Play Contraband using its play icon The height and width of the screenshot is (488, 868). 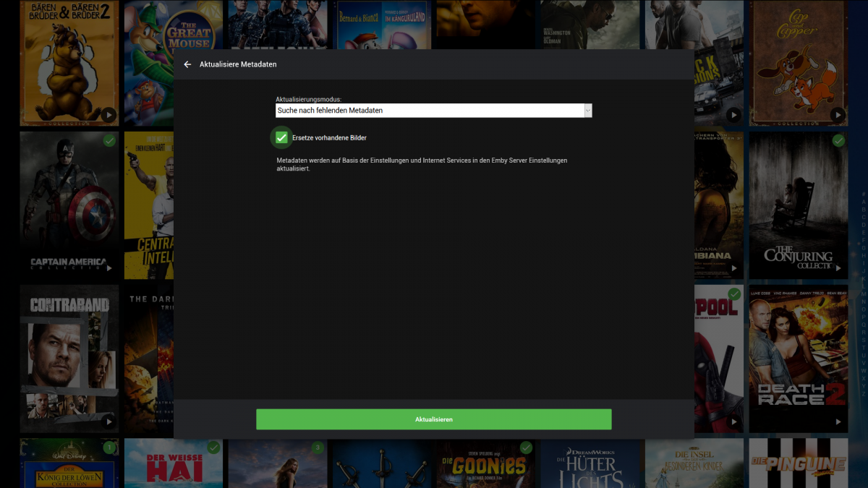(109, 421)
